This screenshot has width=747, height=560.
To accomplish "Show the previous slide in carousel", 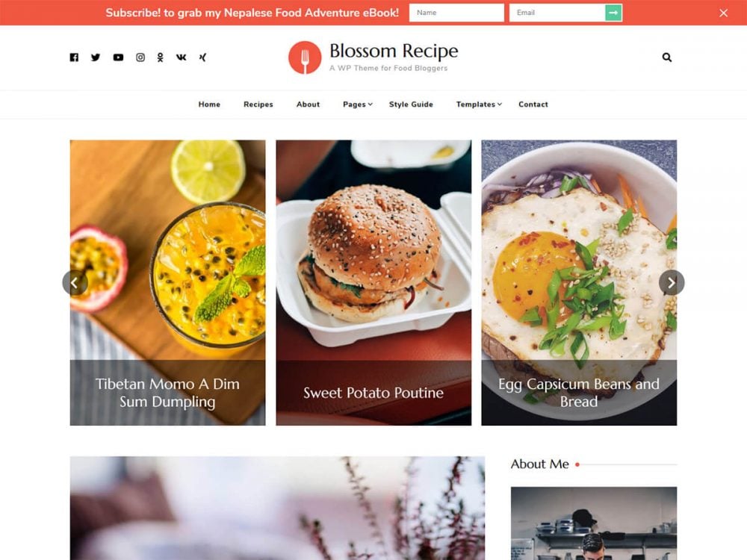I will coord(75,282).
